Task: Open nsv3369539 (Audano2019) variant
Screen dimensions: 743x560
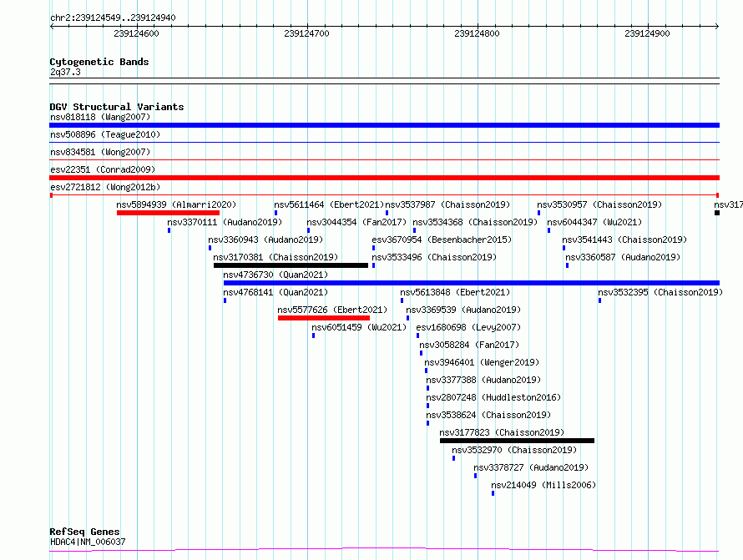Action: (463, 310)
